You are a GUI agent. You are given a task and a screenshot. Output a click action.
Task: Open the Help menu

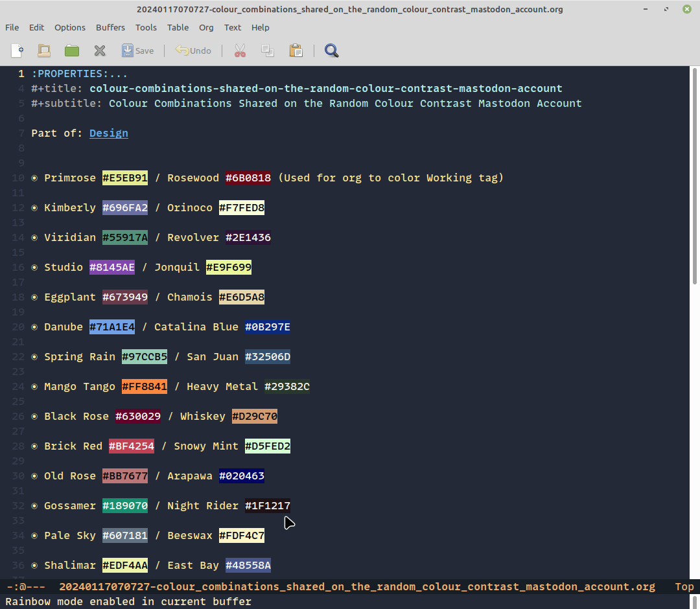coord(261,27)
